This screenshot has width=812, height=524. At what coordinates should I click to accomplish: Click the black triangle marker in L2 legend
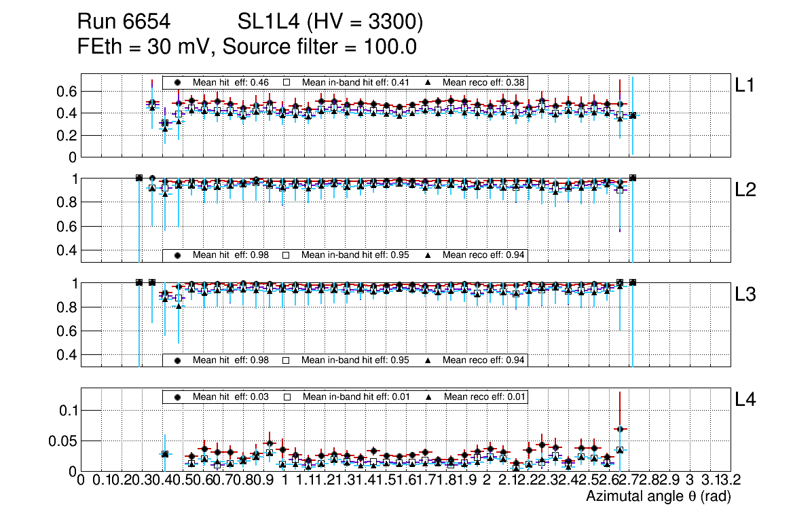428,255
